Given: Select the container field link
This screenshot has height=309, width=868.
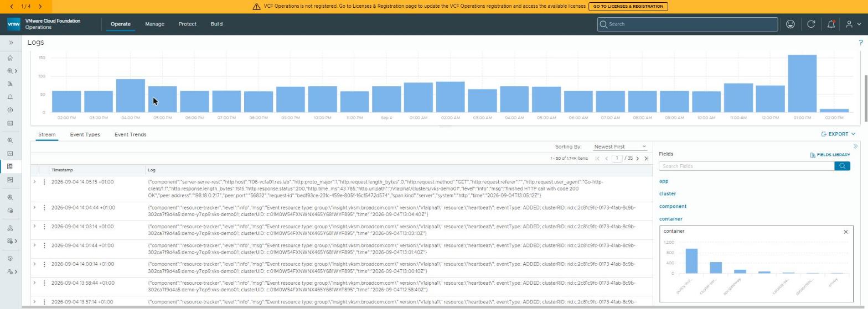Looking at the screenshot, I should (x=670, y=219).
